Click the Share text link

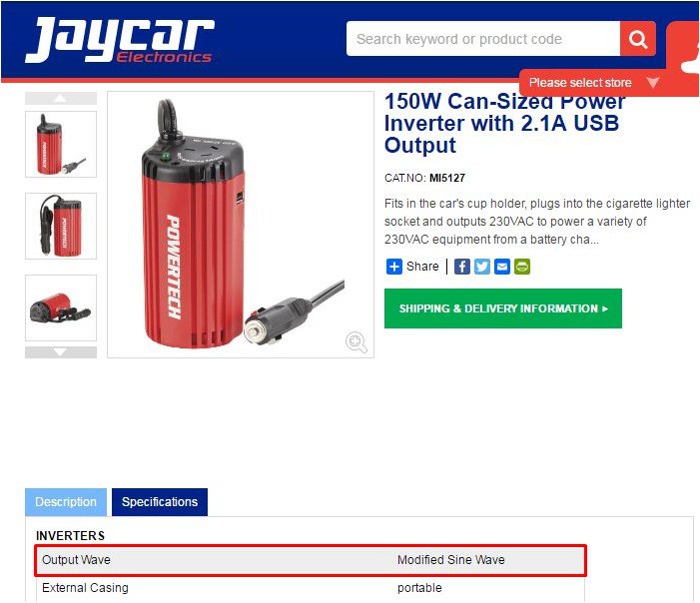[x=422, y=267]
